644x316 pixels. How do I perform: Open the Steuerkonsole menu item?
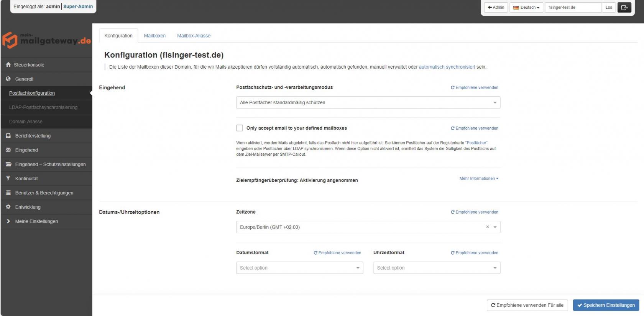coord(46,65)
